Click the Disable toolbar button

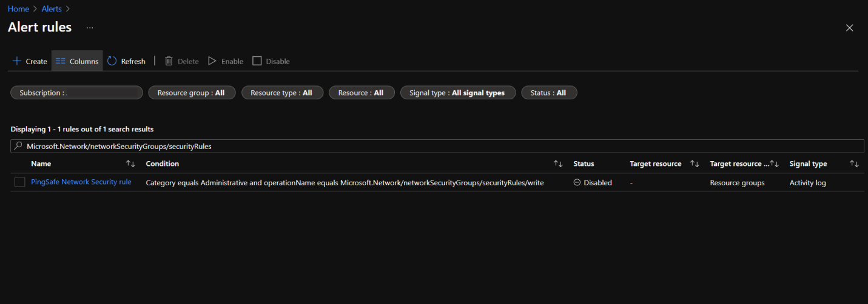[x=271, y=61]
